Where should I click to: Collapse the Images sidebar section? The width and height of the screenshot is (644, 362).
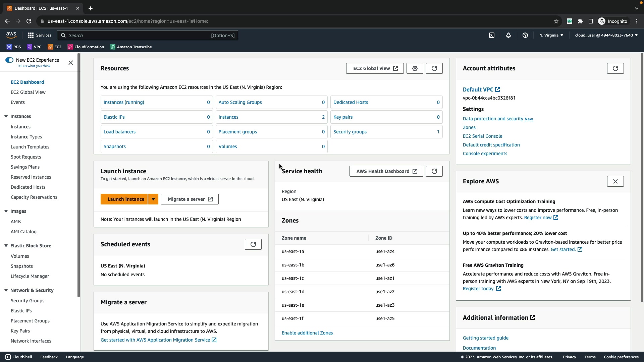[6, 211]
